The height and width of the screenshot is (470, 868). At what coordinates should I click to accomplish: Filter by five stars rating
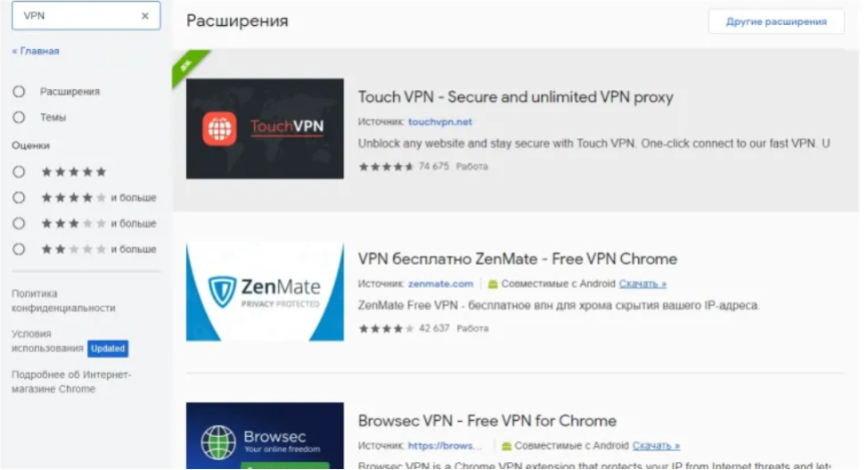[x=19, y=171]
